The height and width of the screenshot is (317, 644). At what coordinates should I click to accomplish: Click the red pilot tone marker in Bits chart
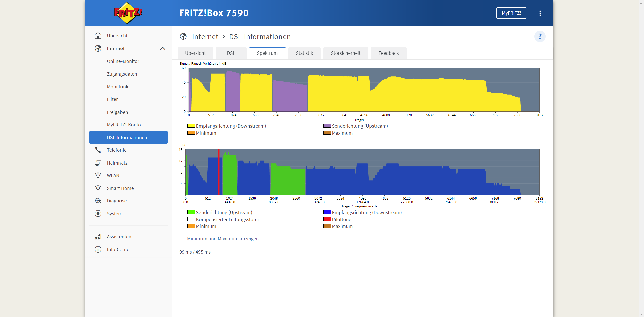(219, 172)
